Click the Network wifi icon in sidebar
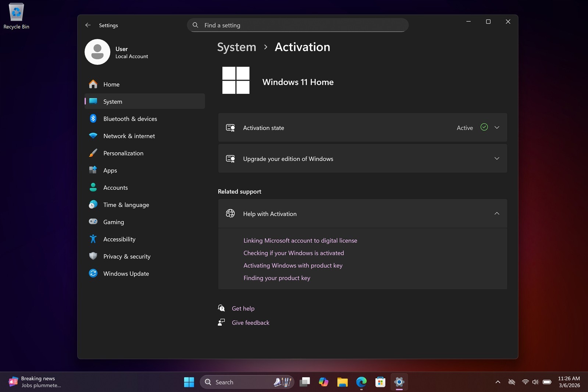Image resolution: width=588 pixels, height=392 pixels. (x=93, y=136)
